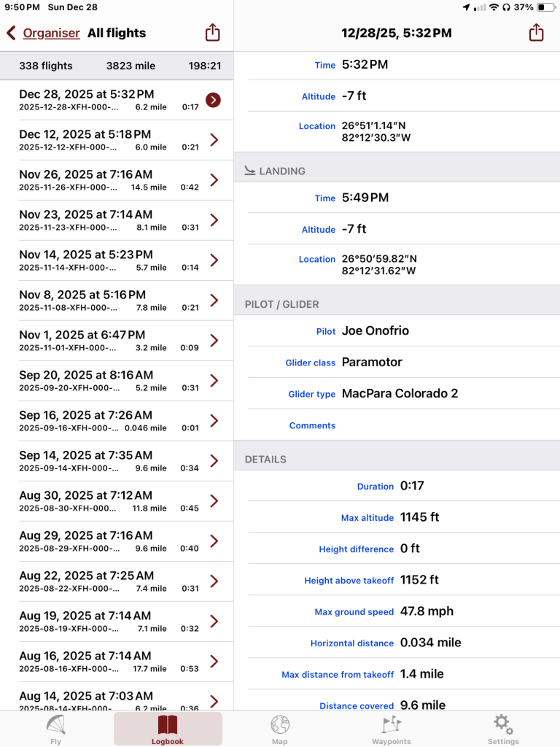The width and height of the screenshot is (560, 747).
Task: Select the selected Dec 28 flight arrow
Action: tap(213, 100)
